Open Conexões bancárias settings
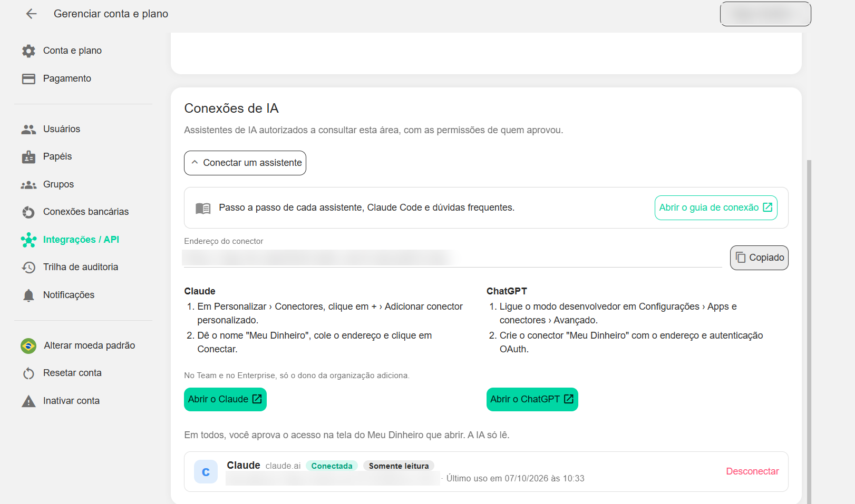The image size is (855, 504). point(86,212)
